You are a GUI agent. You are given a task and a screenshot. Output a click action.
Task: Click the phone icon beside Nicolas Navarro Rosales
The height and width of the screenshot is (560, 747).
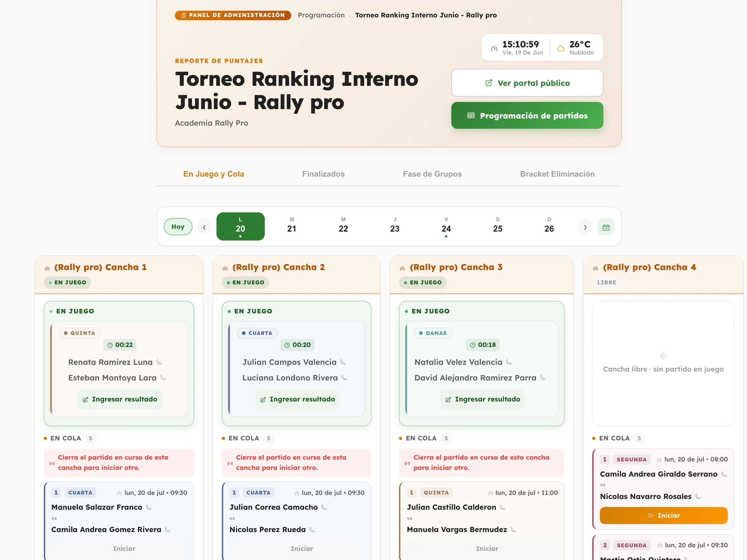698,497
